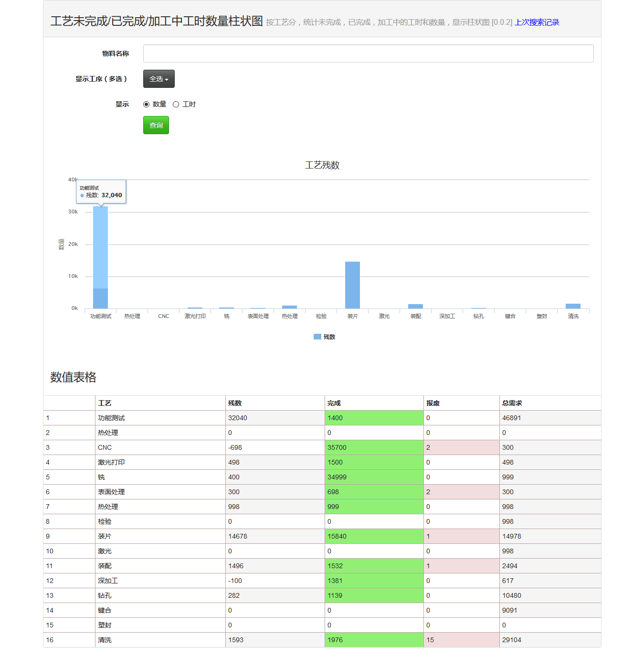Click the 残数 column header
644x657 pixels.
(x=235, y=403)
